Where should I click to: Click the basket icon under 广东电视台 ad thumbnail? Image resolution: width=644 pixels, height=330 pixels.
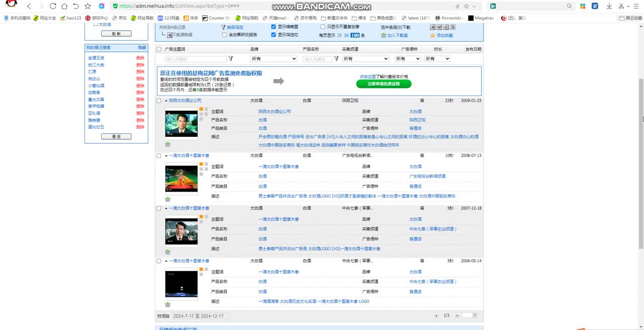(168, 199)
